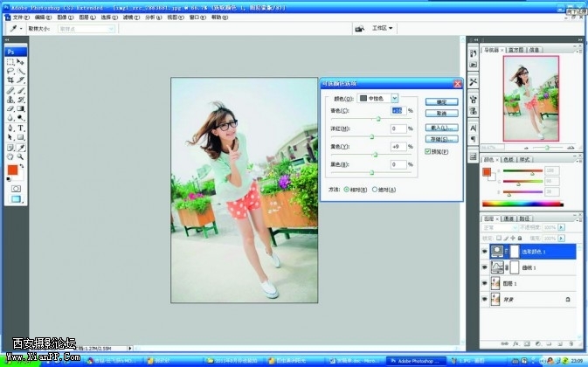The image size is (588, 367).
Task: Open the Paragraph panel dock icon
Action: 474,139
